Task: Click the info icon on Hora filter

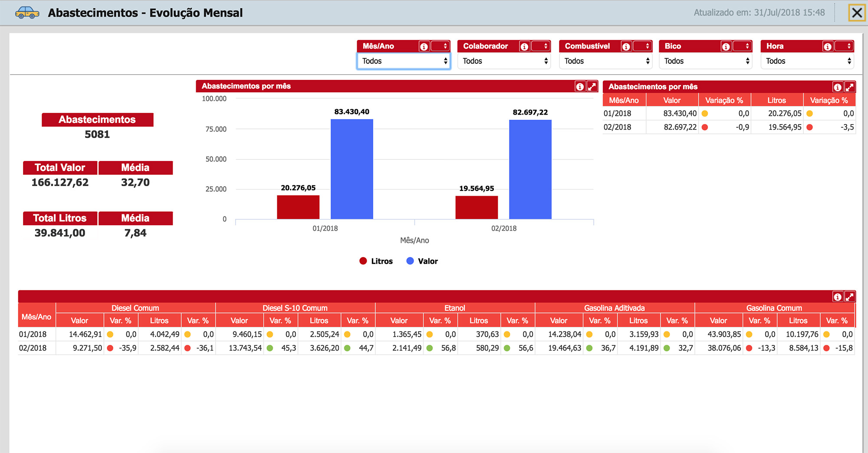Action: (x=828, y=46)
